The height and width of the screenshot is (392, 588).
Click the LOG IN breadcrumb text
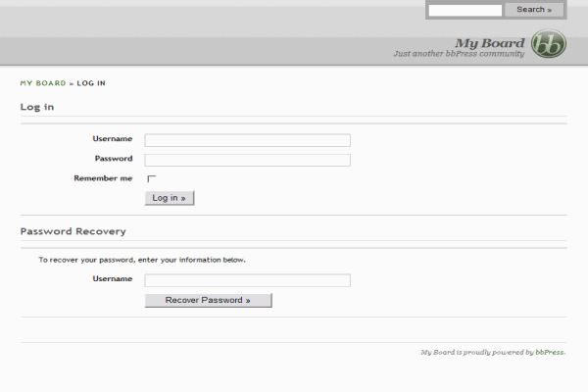(91, 83)
